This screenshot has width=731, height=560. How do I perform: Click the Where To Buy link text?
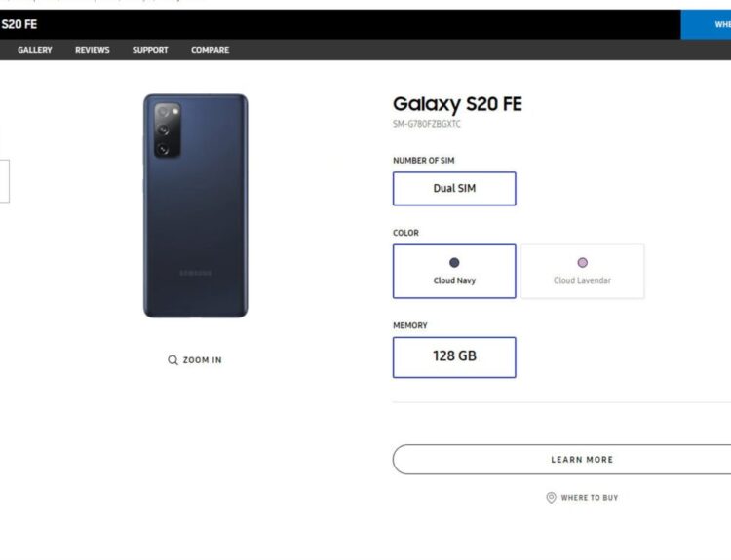589,498
